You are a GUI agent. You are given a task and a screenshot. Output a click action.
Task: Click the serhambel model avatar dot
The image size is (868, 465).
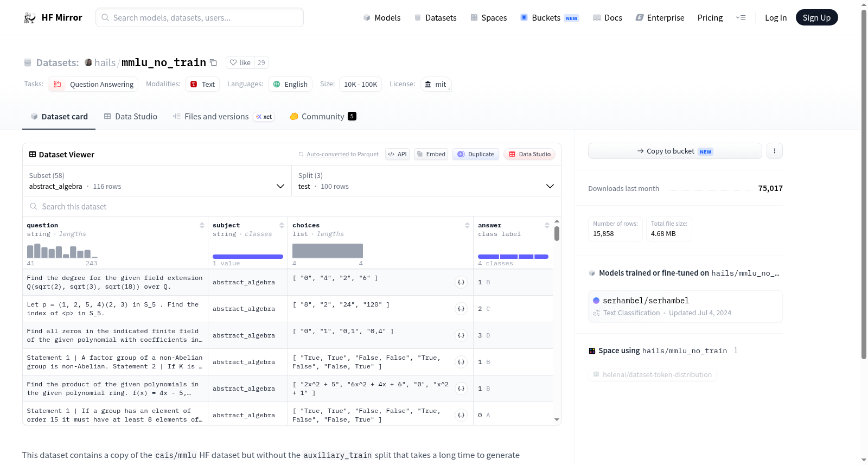(596, 301)
